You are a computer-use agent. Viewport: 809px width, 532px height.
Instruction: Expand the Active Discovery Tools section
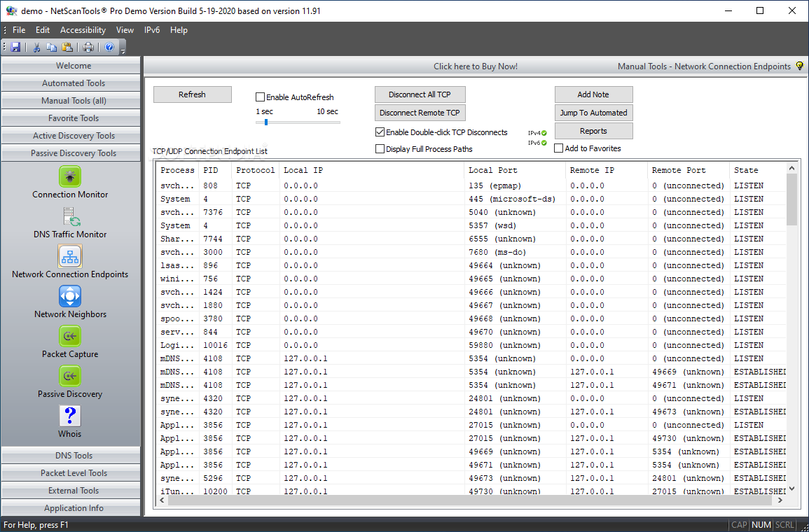click(x=71, y=136)
